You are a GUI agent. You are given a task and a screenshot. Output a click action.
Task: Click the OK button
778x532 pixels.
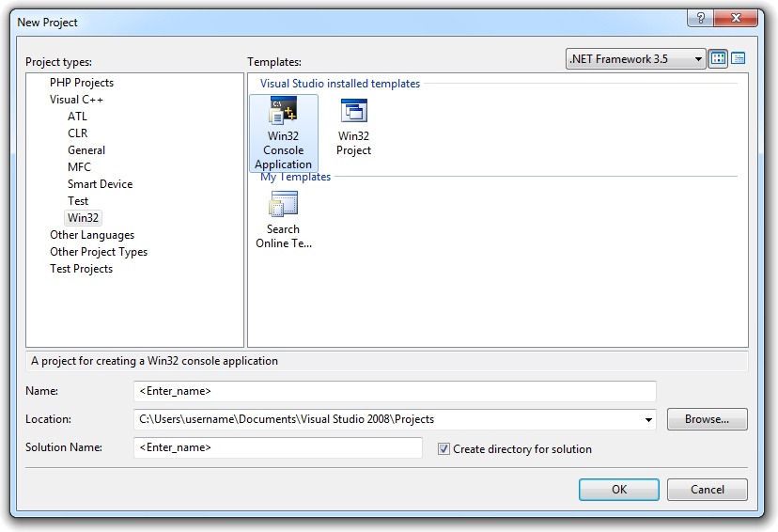click(618, 490)
